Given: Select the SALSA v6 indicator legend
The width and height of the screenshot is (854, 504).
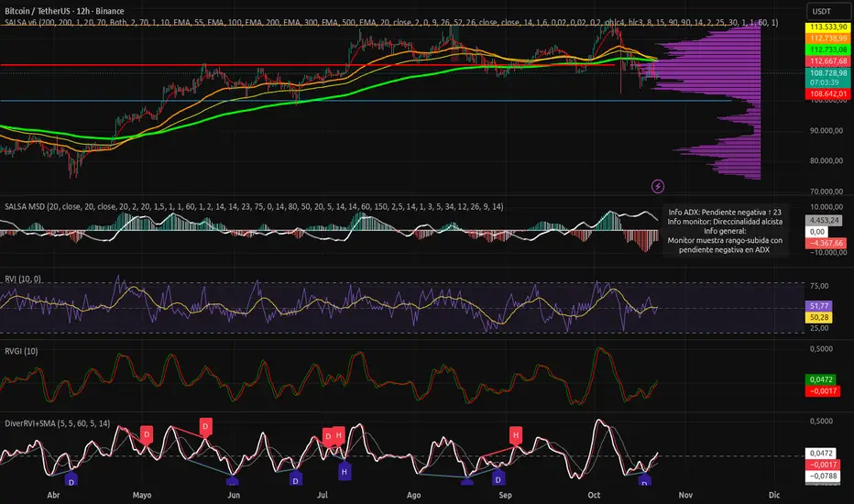Looking at the screenshot, I should coord(391,22).
